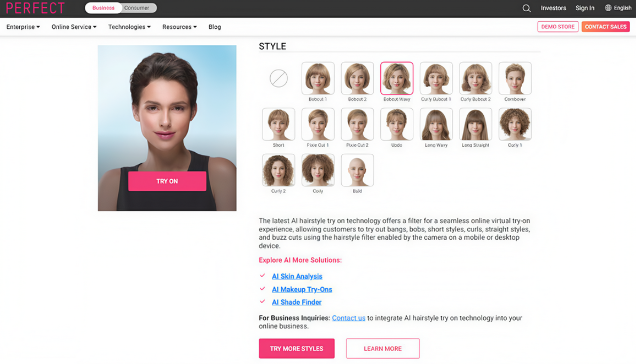Switch to the Consumer mode toggle
Image resolution: width=636 pixels, height=364 pixels.
point(137,7)
